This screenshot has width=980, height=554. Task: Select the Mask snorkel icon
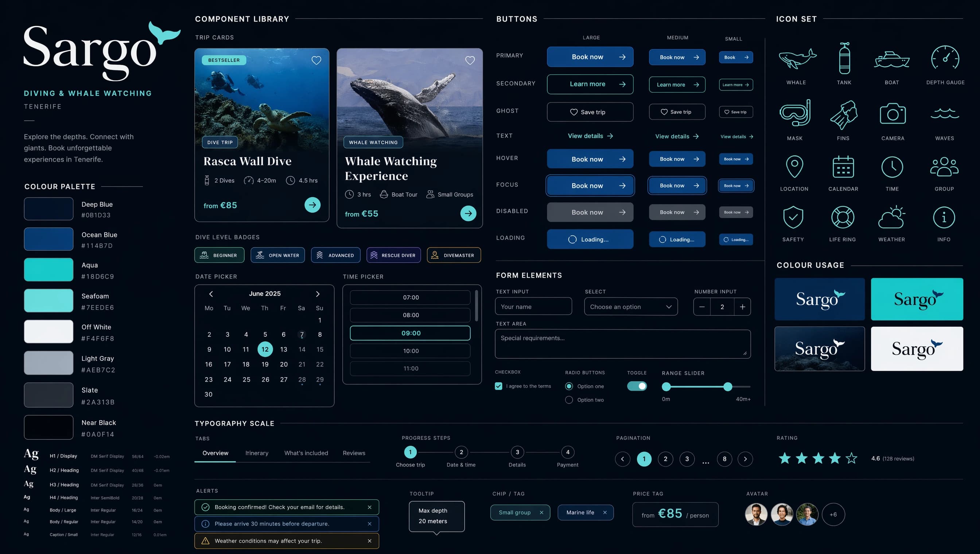(795, 113)
